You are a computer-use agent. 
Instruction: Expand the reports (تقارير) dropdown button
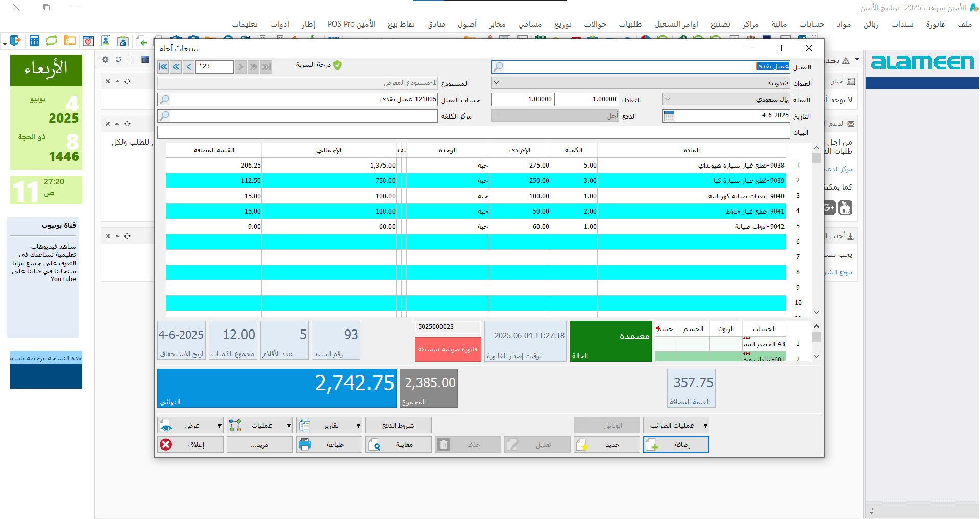tap(358, 425)
